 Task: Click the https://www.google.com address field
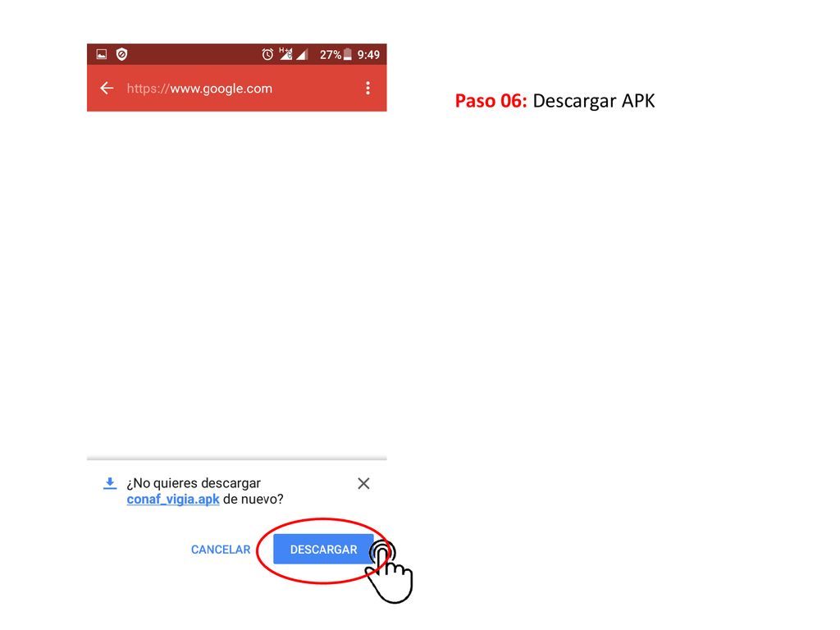point(199,89)
